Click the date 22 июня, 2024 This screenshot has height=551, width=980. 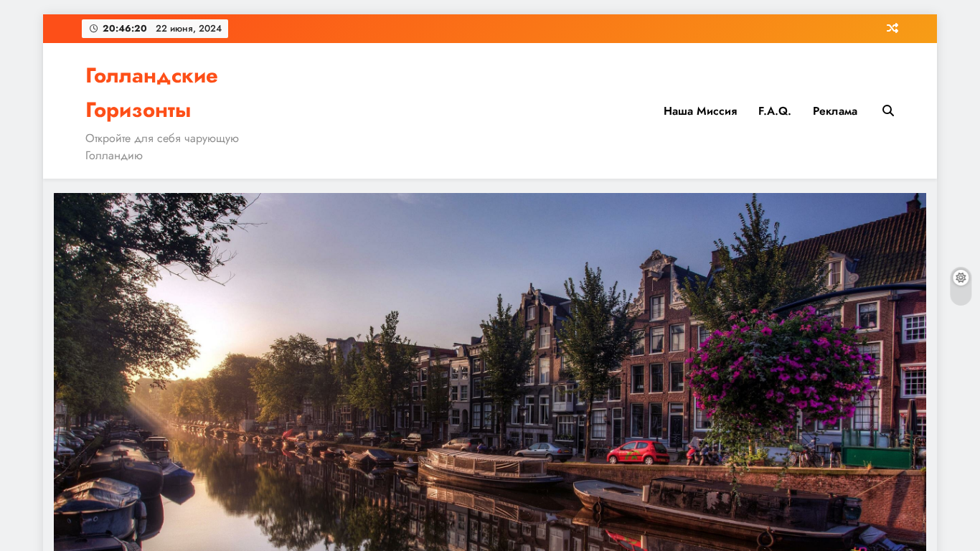point(189,29)
